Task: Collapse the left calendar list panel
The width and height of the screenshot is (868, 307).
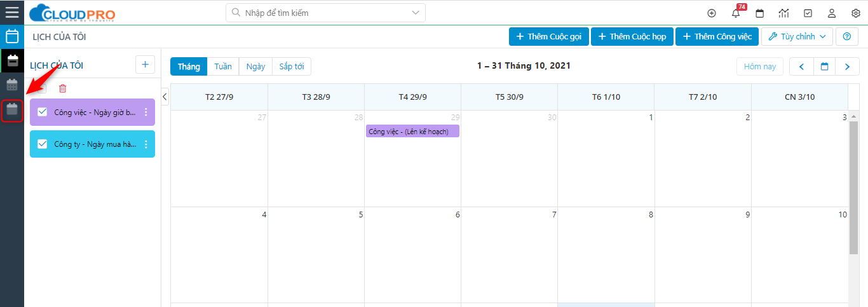Action: coord(165,97)
